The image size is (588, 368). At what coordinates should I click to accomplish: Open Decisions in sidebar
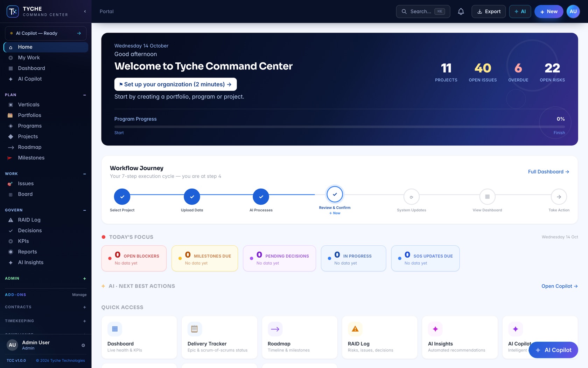coord(46,231)
